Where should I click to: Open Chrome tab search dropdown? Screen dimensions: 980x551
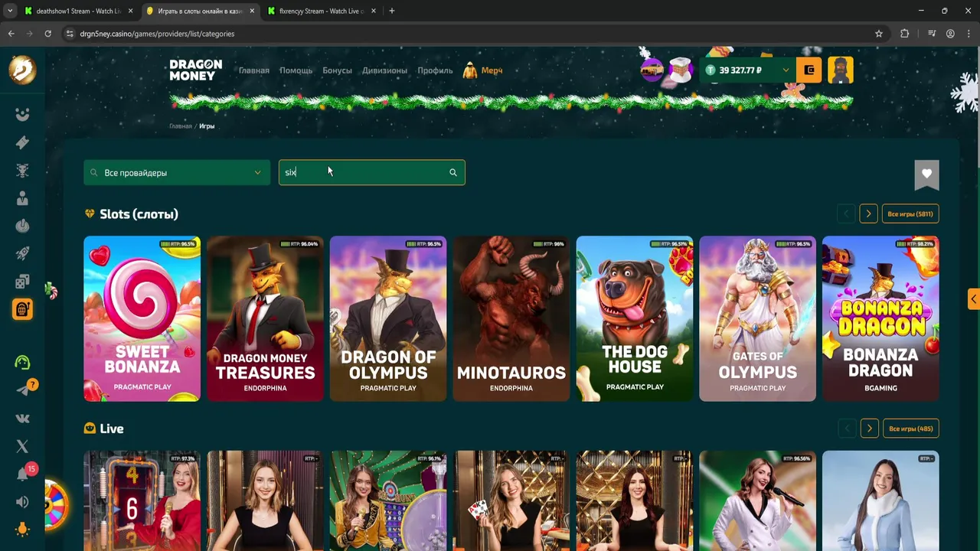[x=9, y=11]
